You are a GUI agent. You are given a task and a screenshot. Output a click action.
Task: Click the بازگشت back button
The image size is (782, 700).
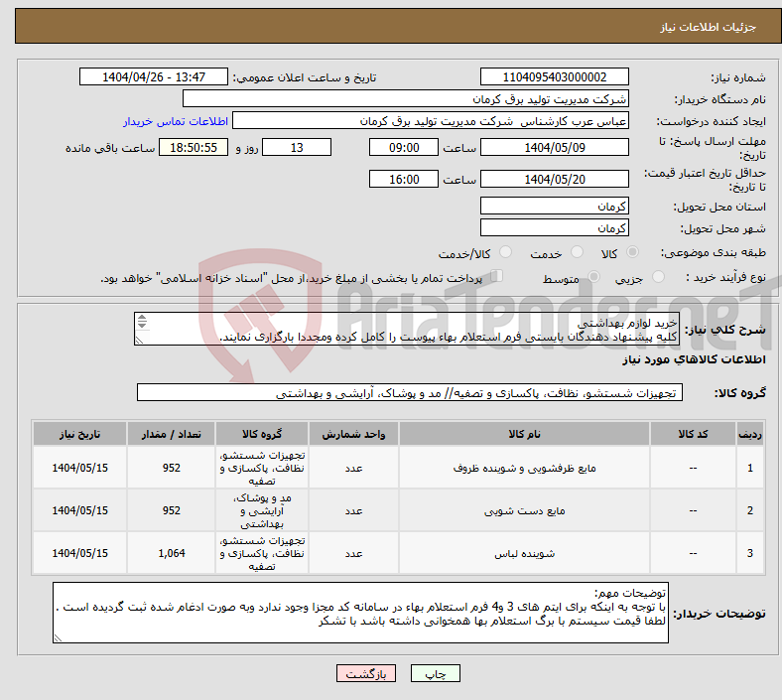coord(366,673)
